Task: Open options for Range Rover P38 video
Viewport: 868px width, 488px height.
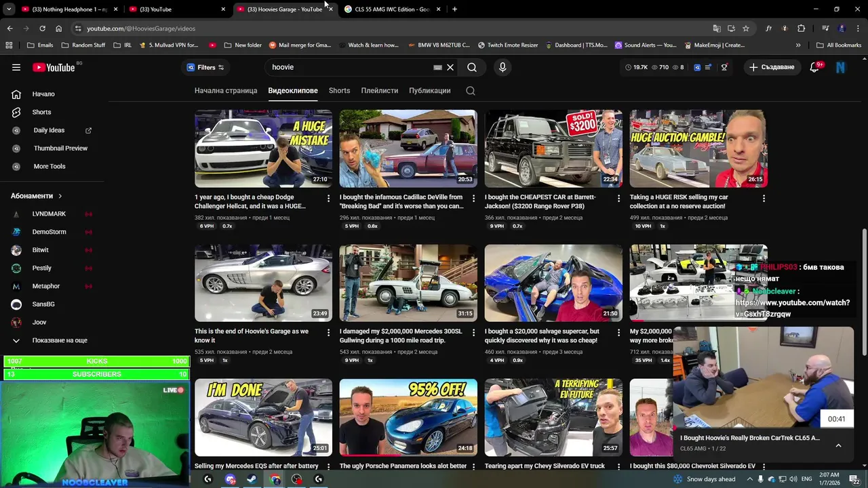Action: point(618,199)
